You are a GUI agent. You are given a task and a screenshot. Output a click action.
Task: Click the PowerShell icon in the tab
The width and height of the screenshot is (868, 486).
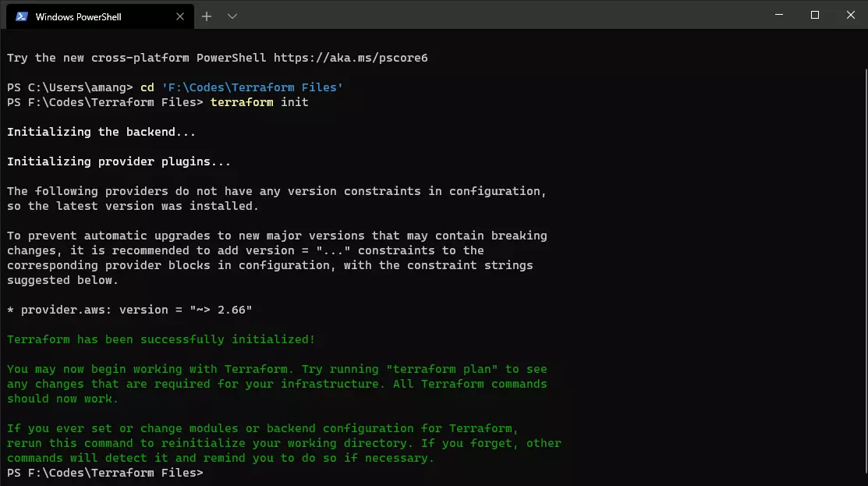tap(22, 16)
